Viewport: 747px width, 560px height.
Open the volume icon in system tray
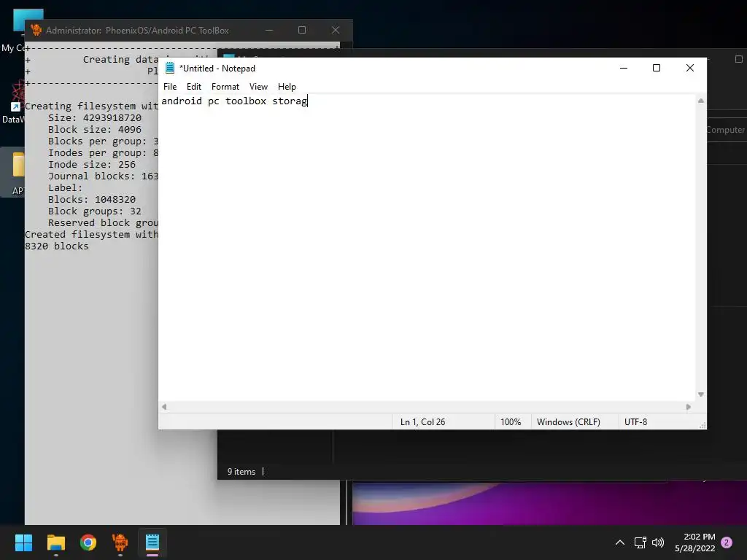[658, 542]
